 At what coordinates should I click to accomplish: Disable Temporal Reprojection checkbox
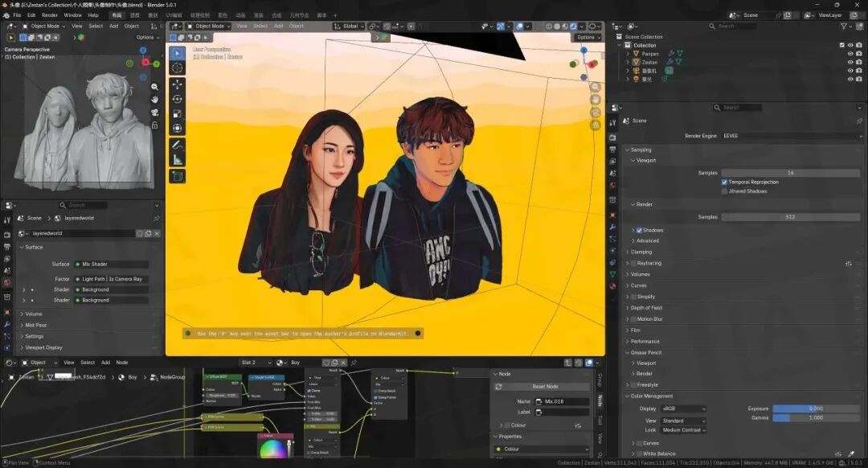pos(724,182)
